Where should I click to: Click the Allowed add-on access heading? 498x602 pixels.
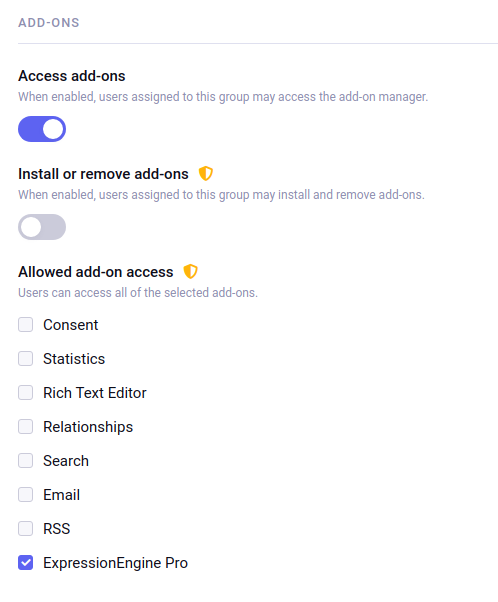pyautogui.click(x=96, y=272)
